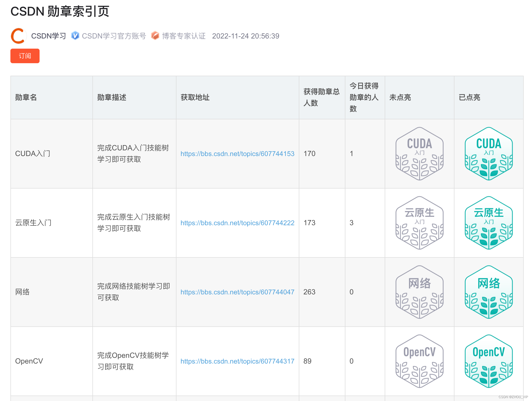Click the orange CSDN avatar logo
Viewport: 532px width, 401px height.
(18, 36)
